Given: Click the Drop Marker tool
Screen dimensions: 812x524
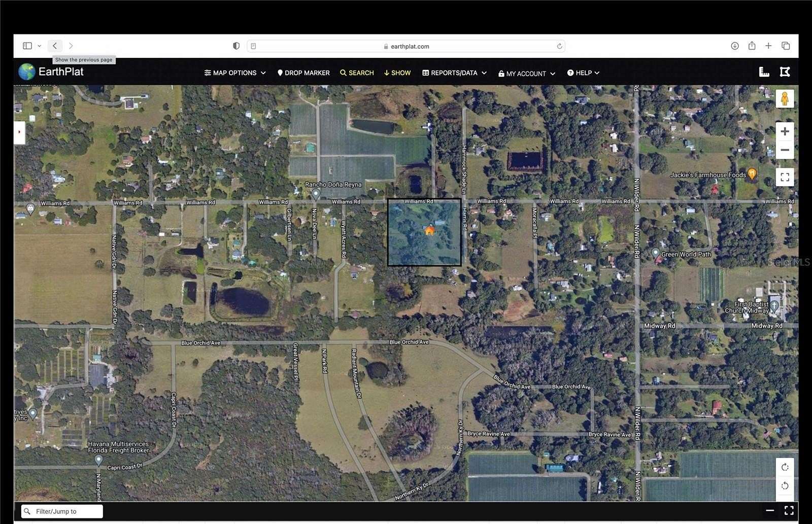Looking at the screenshot, I should 303,73.
